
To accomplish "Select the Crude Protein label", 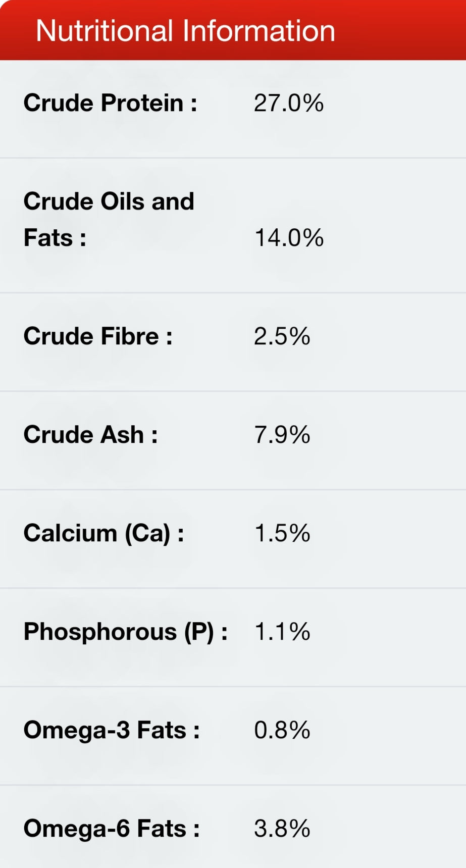I will 110,103.
